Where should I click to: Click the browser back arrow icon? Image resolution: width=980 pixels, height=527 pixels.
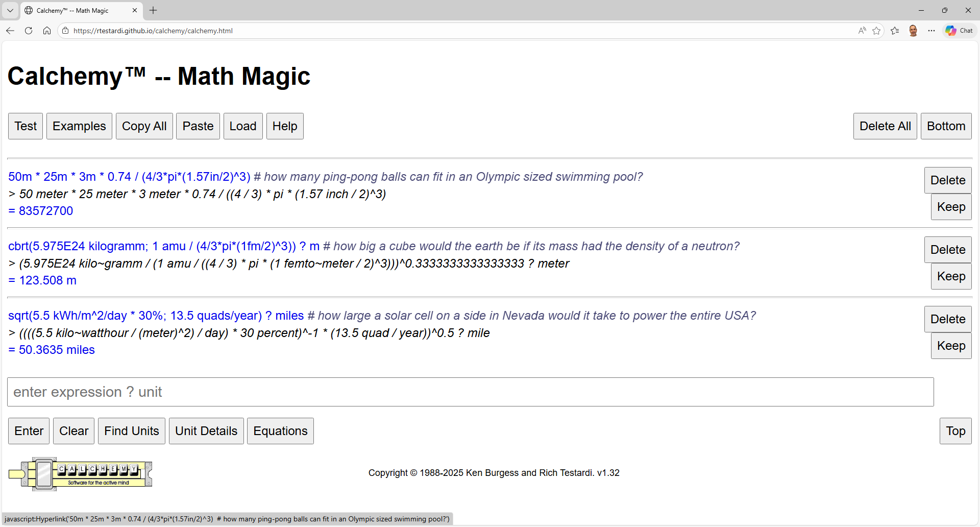click(10, 31)
